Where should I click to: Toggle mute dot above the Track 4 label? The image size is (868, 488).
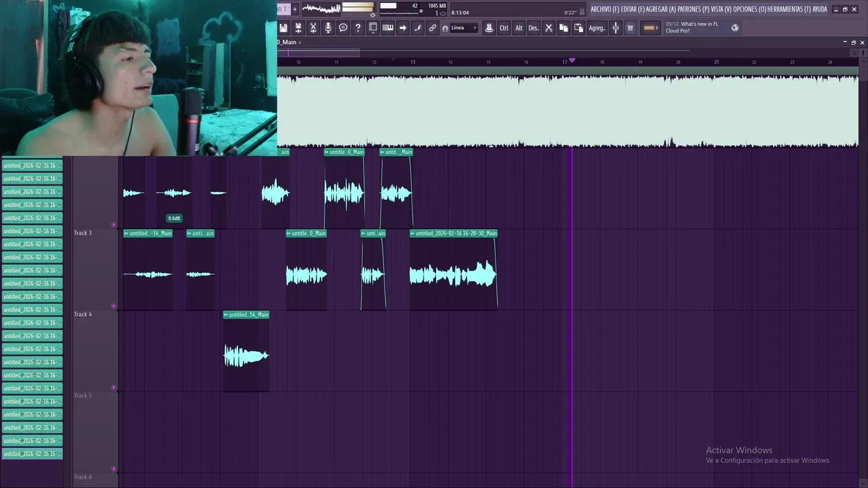click(113, 306)
